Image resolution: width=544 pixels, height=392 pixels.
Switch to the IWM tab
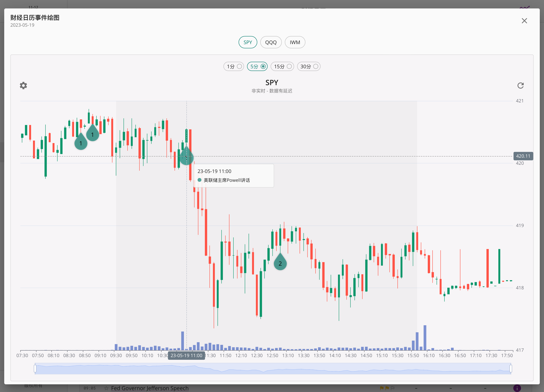click(295, 42)
